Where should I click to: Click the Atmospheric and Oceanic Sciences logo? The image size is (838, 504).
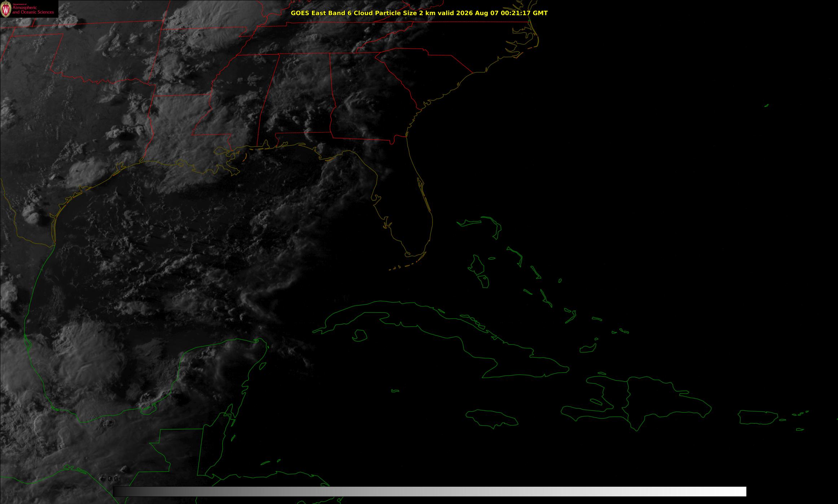point(29,9)
